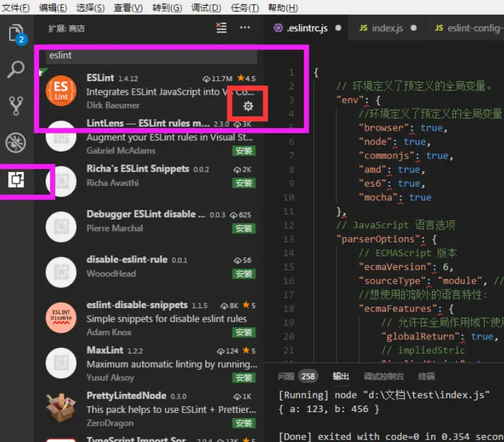Install the LintLens extension

[244, 151]
